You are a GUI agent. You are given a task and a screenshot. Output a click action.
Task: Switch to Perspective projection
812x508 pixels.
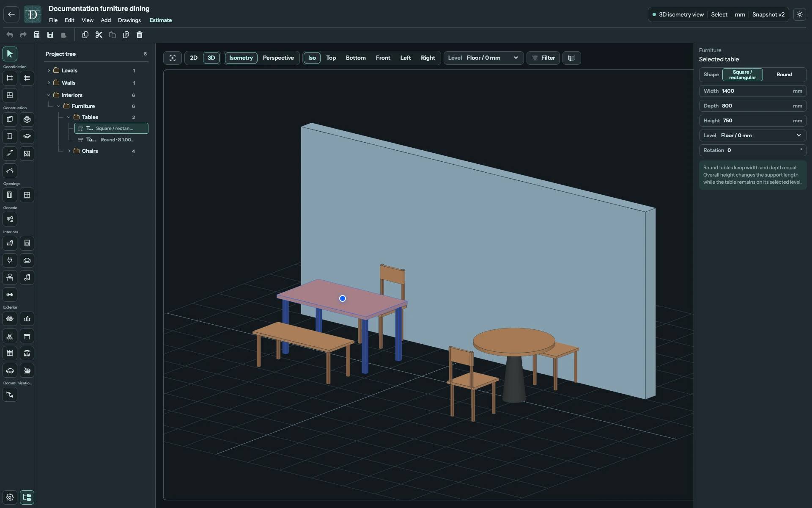click(x=278, y=58)
